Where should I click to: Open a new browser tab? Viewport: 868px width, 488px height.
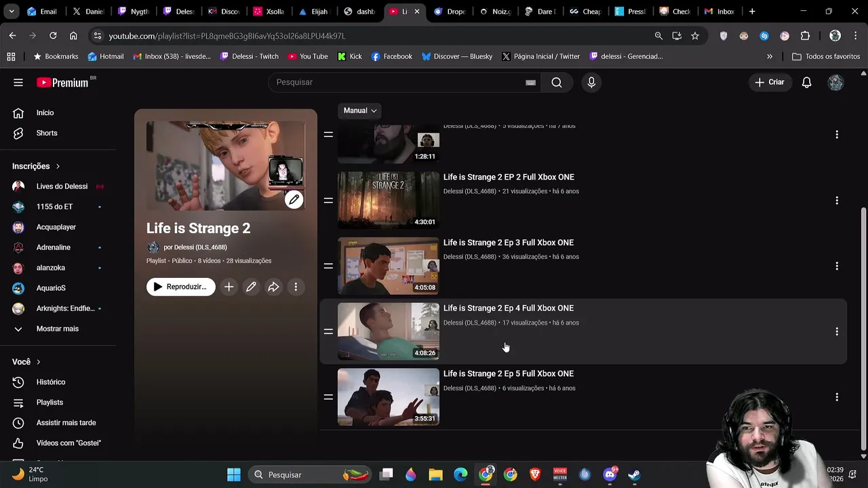pos(752,12)
